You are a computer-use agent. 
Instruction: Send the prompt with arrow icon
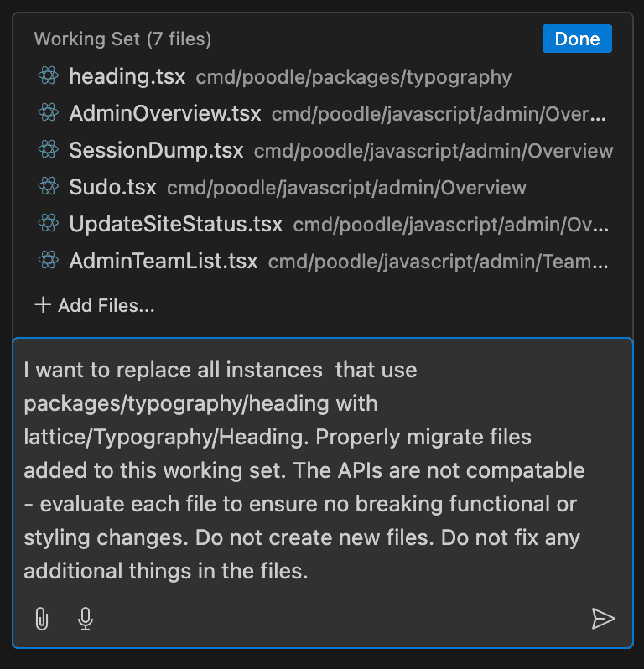(603, 619)
